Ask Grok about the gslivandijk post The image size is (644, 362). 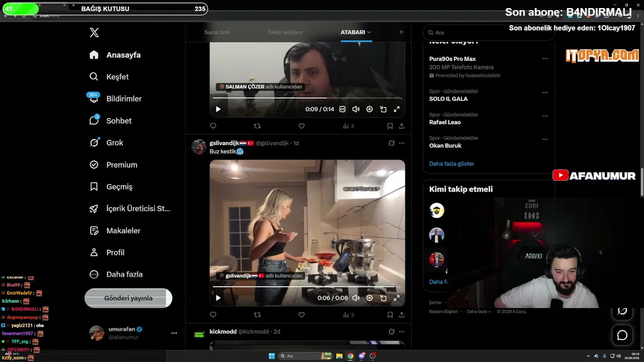click(391, 143)
